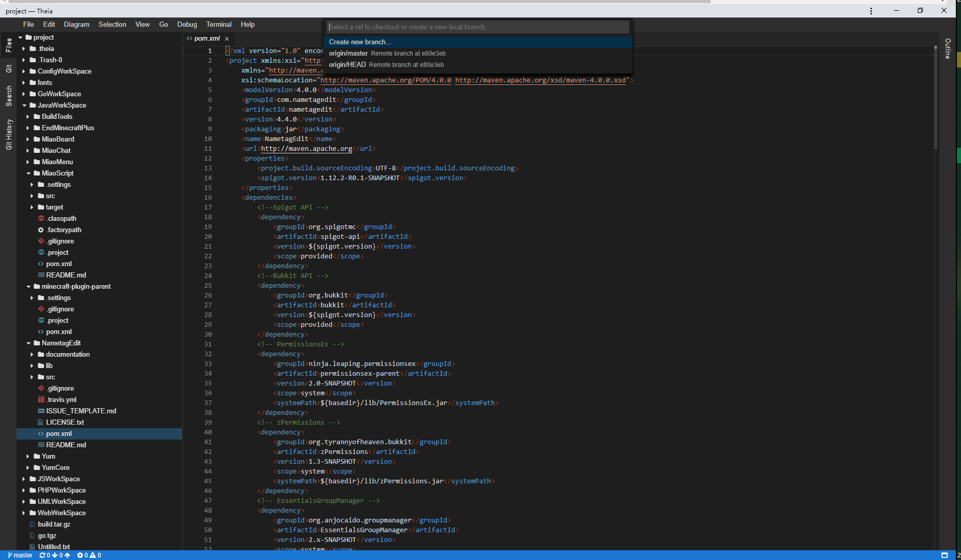Click the sync changes icon in status bar

pos(43,555)
